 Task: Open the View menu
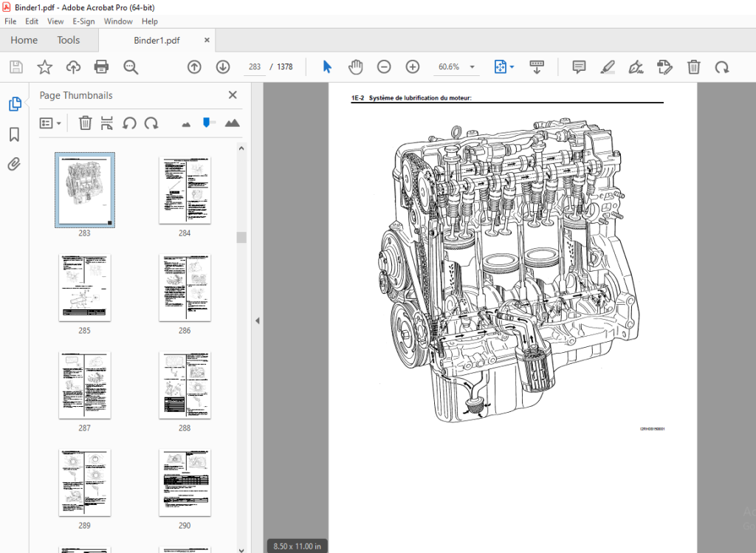55,21
